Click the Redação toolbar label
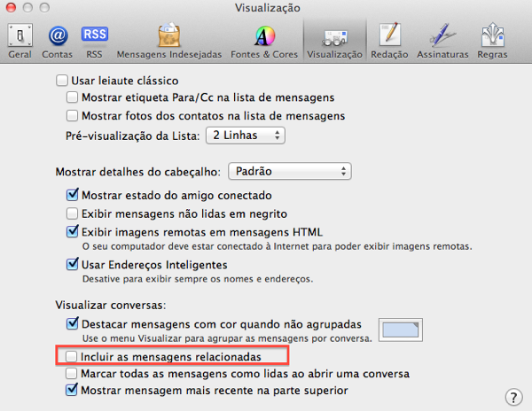The image size is (532, 411). click(x=389, y=55)
